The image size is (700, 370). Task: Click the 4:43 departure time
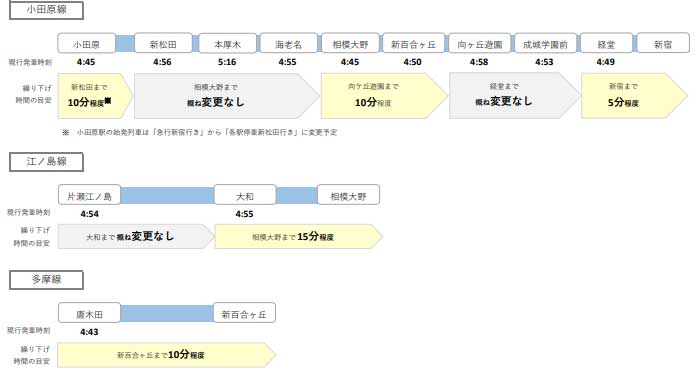(x=89, y=332)
